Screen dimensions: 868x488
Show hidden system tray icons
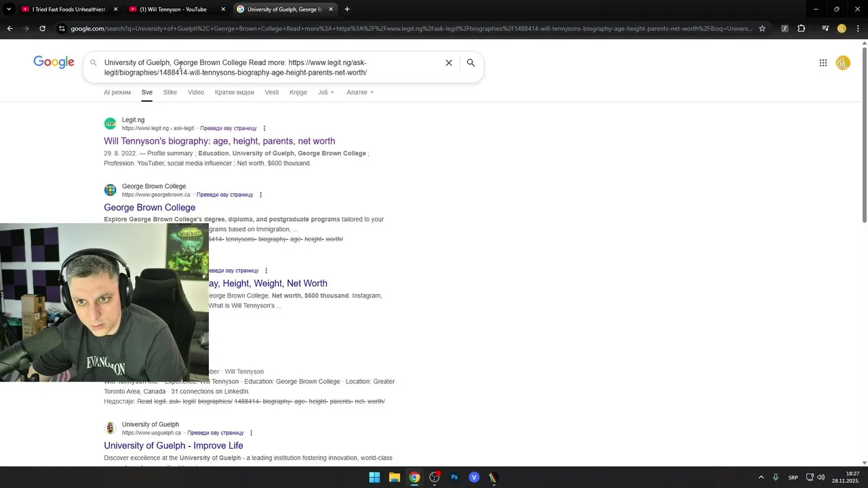click(761, 477)
